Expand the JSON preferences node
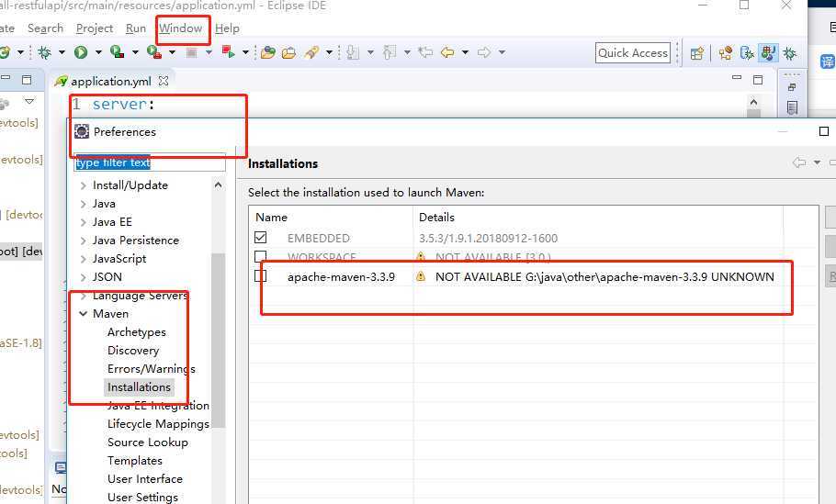Screen dimensions: 836x504 (84, 277)
